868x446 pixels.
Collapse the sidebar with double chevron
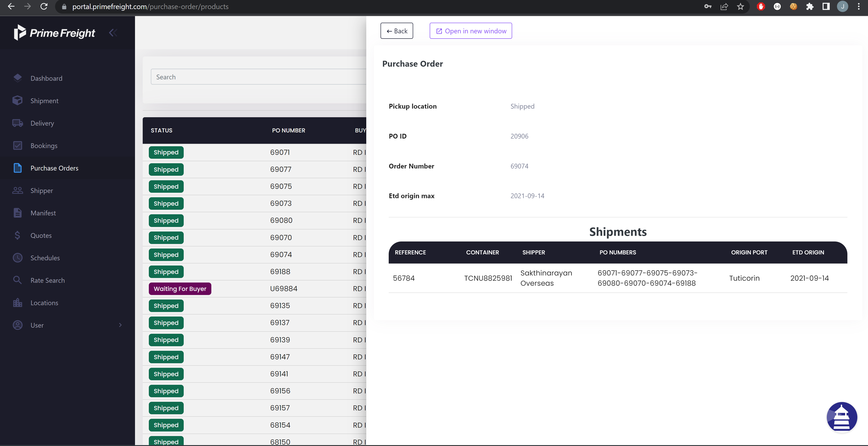pyautogui.click(x=113, y=32)
